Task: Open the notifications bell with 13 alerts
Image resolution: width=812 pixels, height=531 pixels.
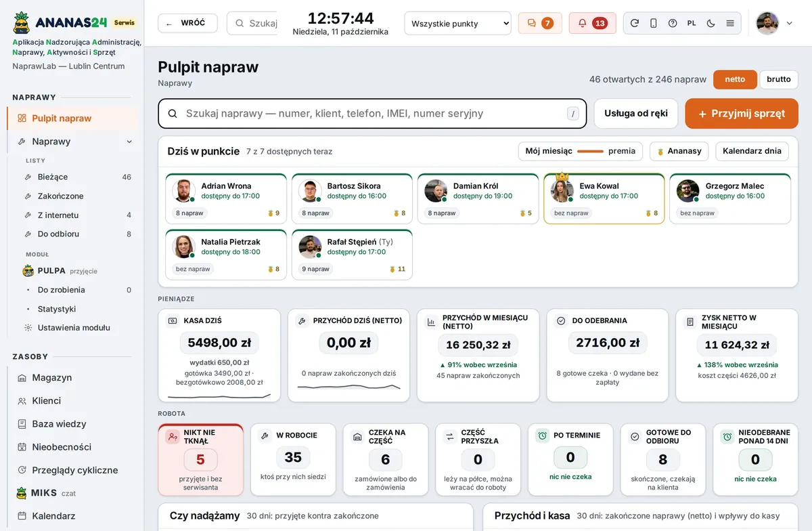Action: (592, 23)
